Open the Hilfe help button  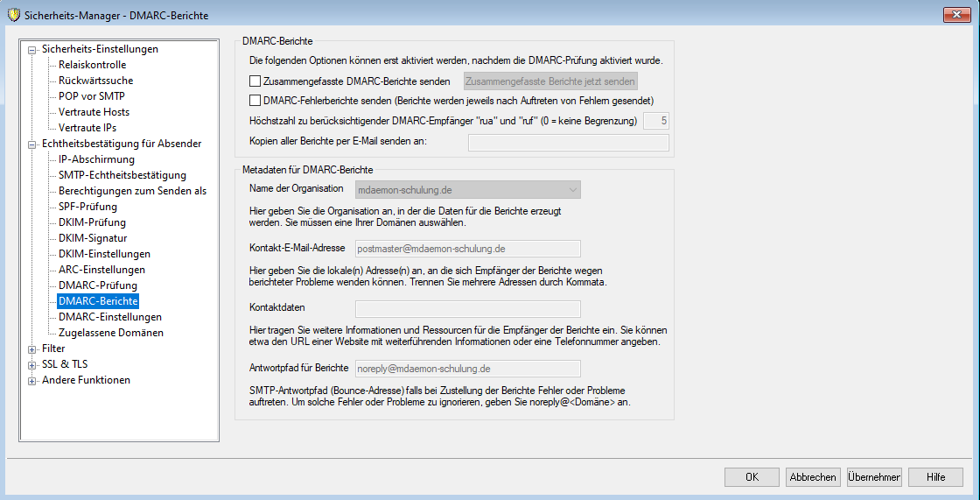(x=935, y=477)
